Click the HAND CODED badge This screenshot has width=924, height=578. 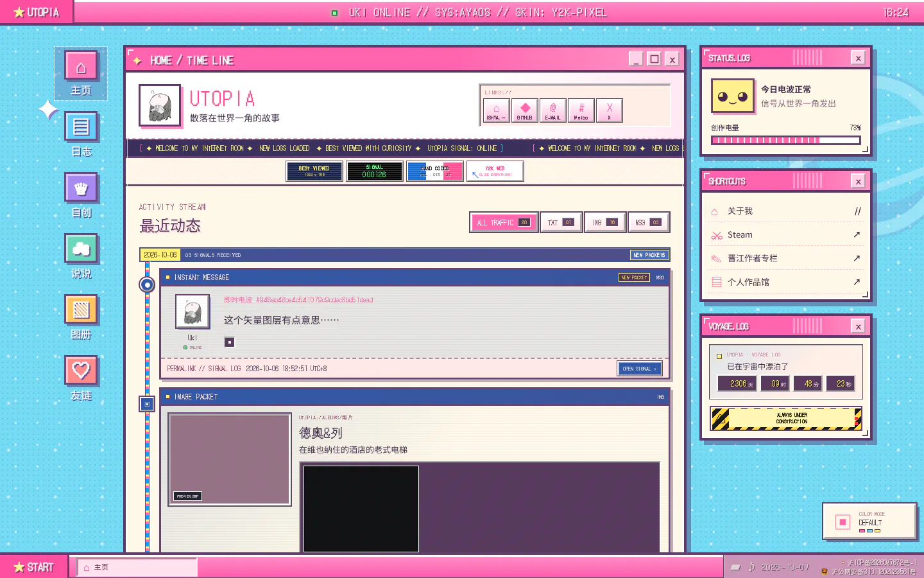435,171
